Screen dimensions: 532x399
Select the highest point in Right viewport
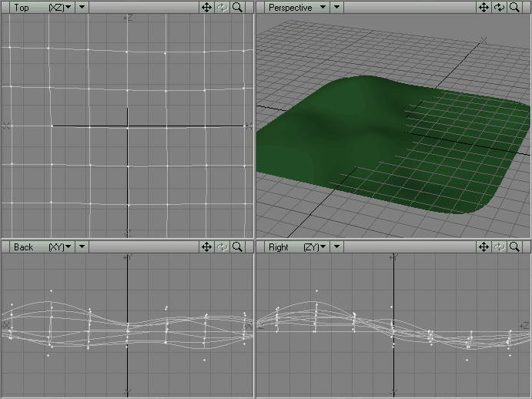(316, 290)
